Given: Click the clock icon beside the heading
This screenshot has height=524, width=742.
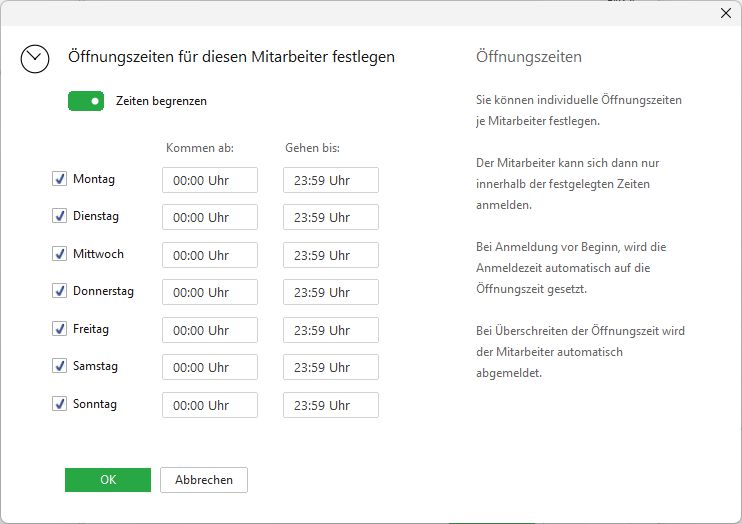Looking at the screenshot, I should [35, 59].
